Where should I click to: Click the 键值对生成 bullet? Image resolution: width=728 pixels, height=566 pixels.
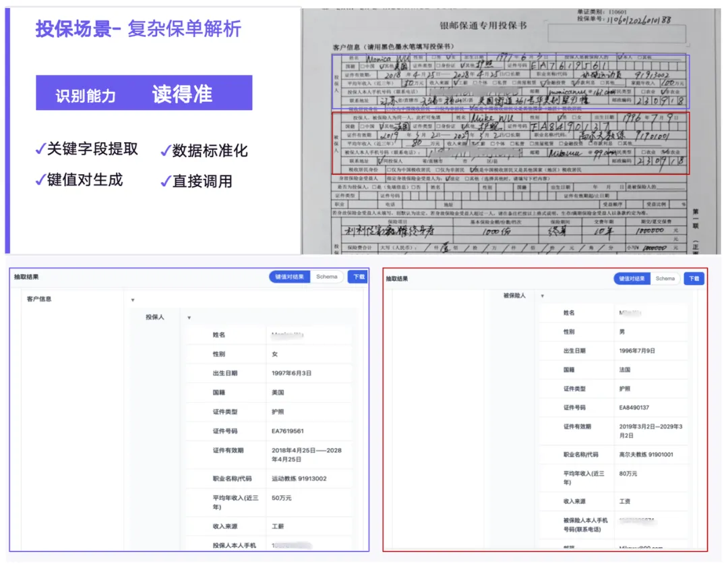pos(80,180)
